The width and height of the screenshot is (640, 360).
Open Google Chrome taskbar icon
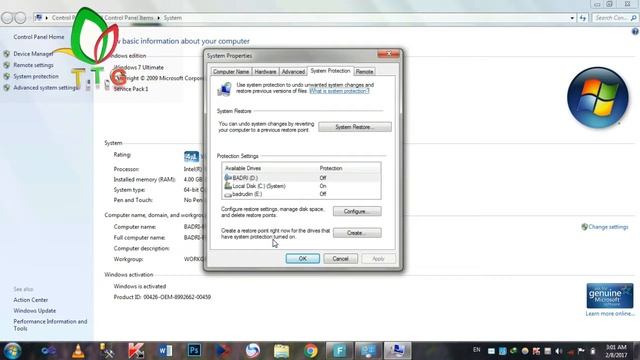[x=311, y=351]
